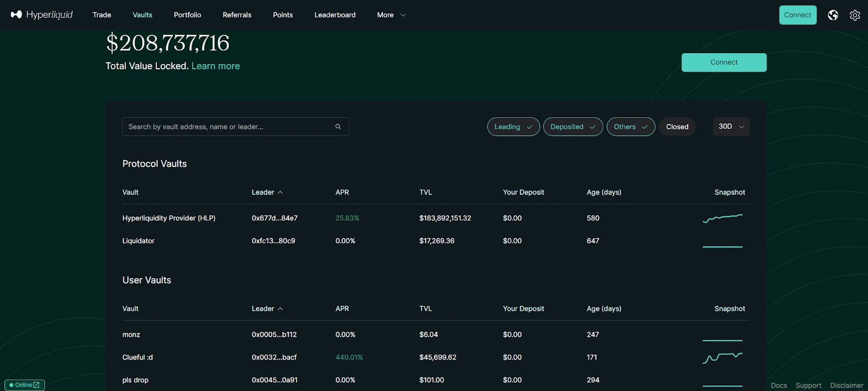This screenshot has width=868, height=391.
Task: Expand the More menu
Action: click(391, 15)
